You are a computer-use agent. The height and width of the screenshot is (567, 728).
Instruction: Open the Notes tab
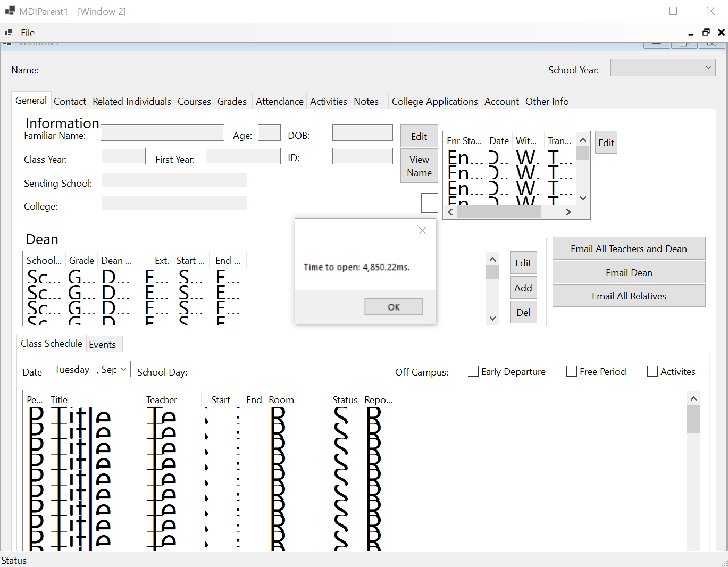click(x=366, y=102)
